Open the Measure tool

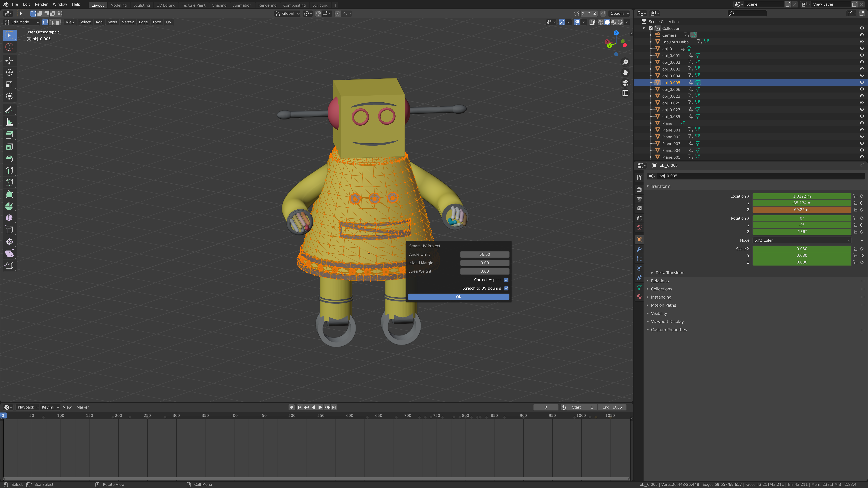(9, 121)
